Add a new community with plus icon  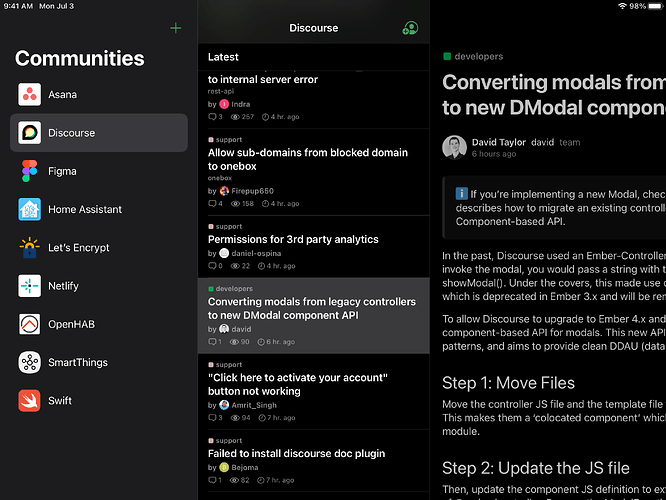point(175,28)
